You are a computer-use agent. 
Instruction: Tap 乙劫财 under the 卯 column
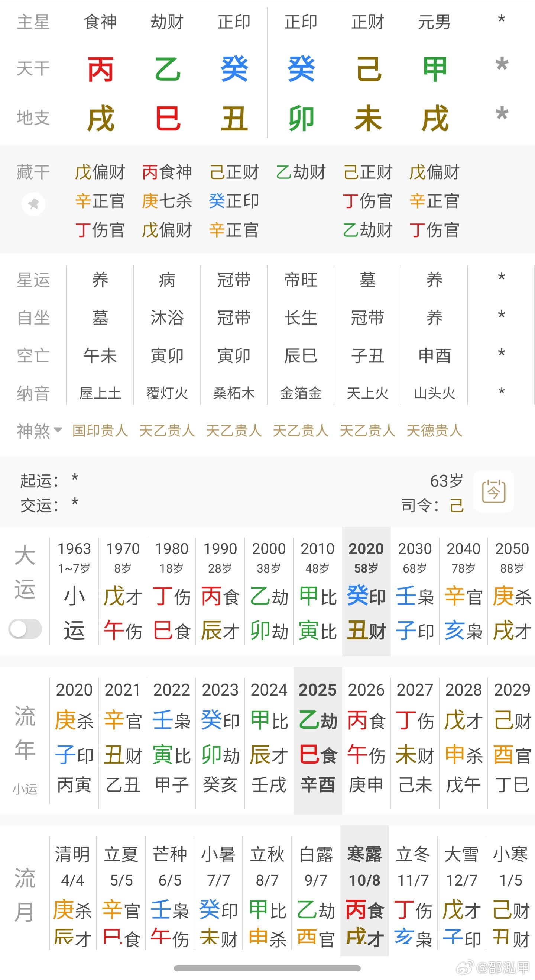click(x=301, y=172)
